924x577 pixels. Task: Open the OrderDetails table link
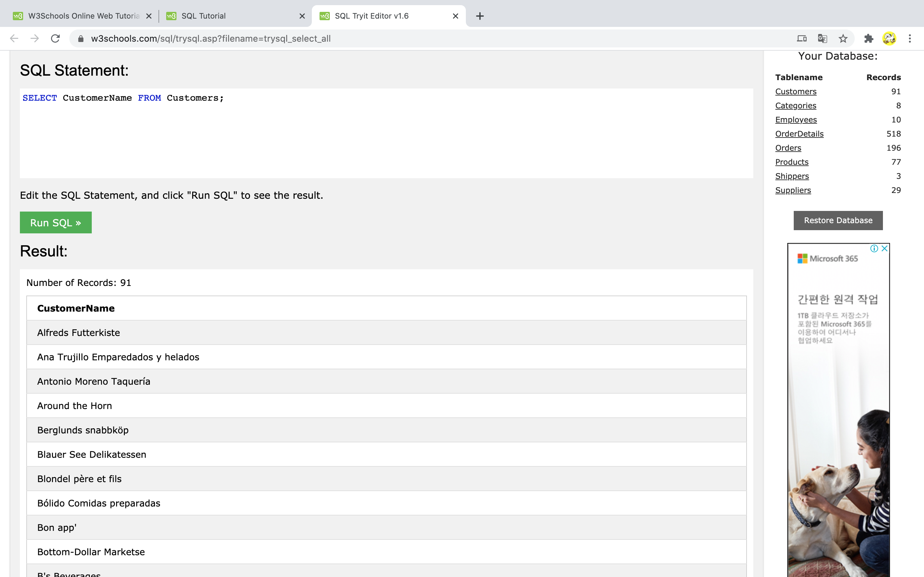[x=799, y=134]
